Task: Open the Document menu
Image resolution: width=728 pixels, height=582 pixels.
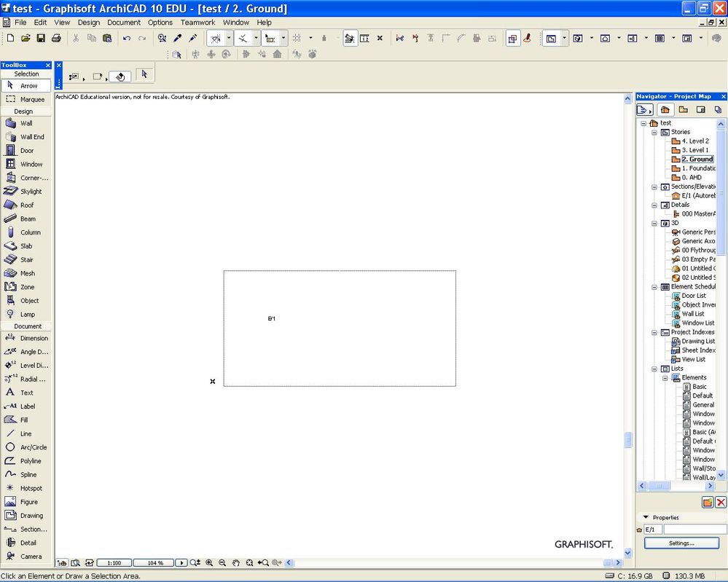Action: [124, 23]
